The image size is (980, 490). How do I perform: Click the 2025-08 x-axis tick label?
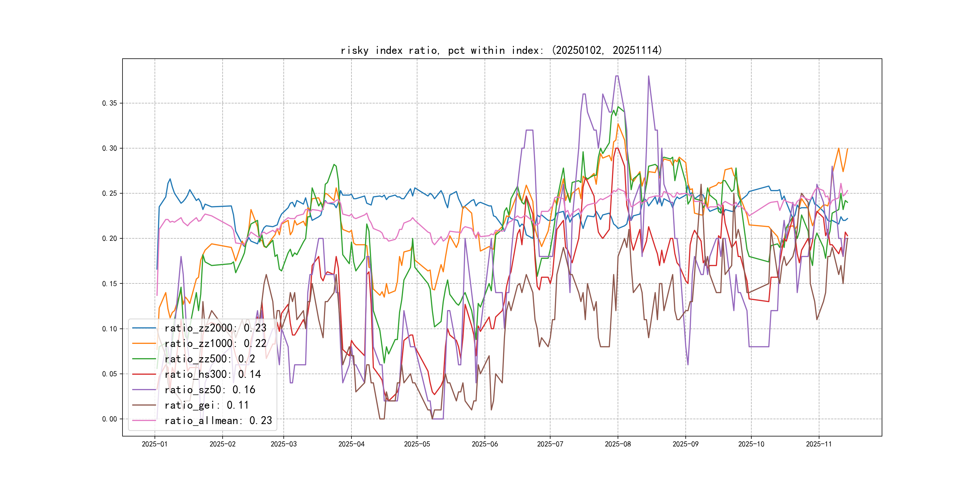(x=617, y=444)
